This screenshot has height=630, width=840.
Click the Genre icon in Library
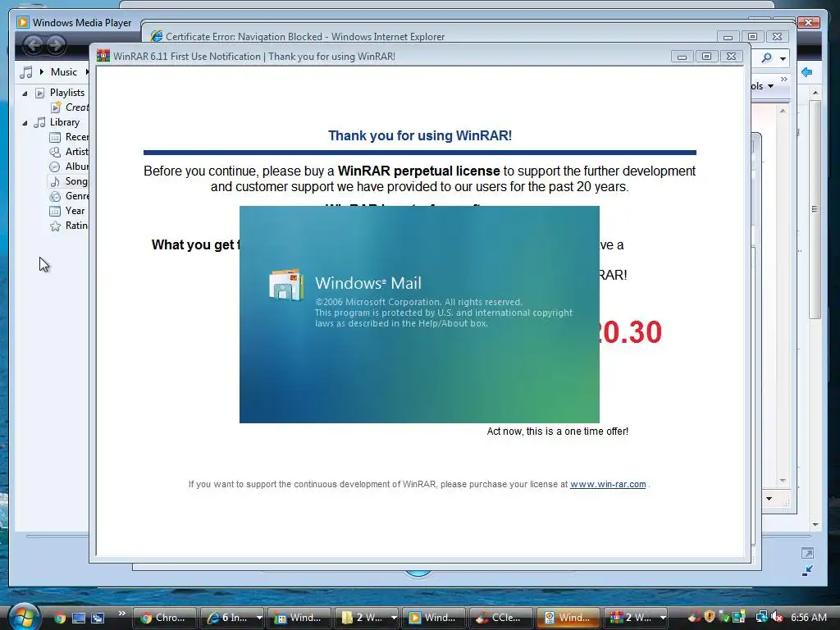pyautogui.click(x=55, y=197)
